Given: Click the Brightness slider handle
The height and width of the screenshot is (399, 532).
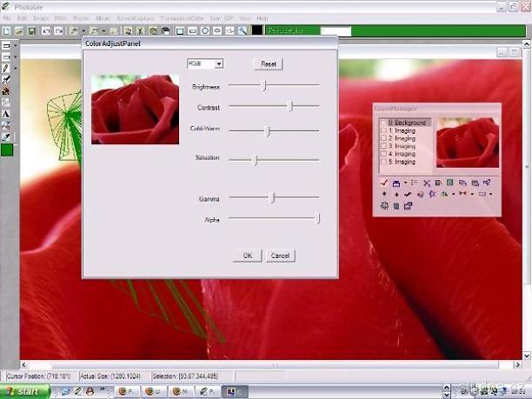Looking at the screenshot, I should (x=263, y=85).
